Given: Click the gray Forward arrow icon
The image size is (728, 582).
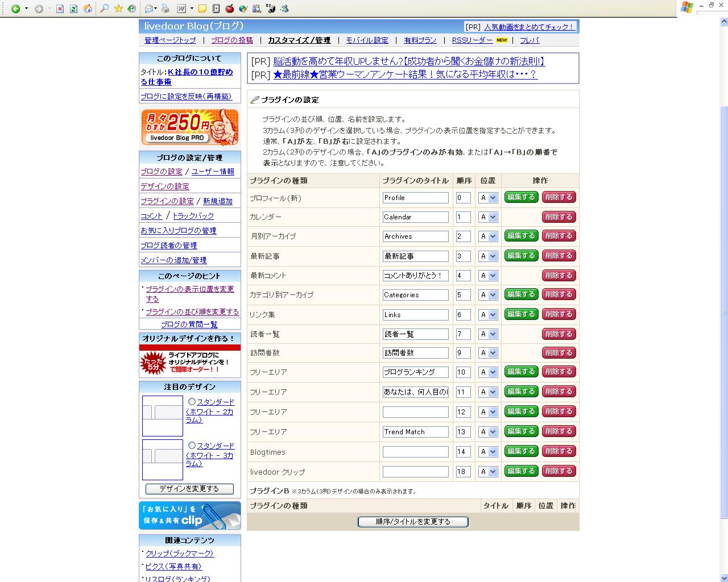Looking at the screenshot, I should (x=39, y=9).
